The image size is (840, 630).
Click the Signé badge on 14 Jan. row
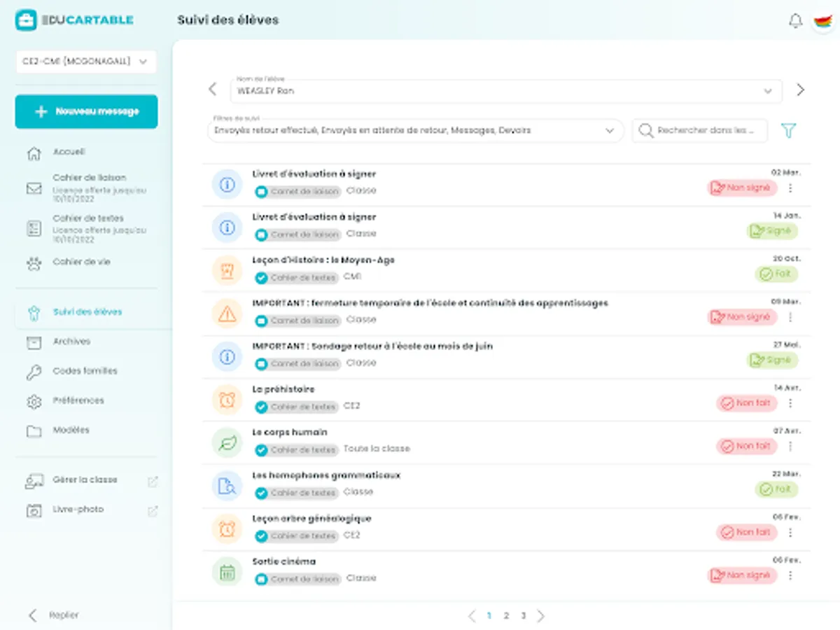coord(772,231)
